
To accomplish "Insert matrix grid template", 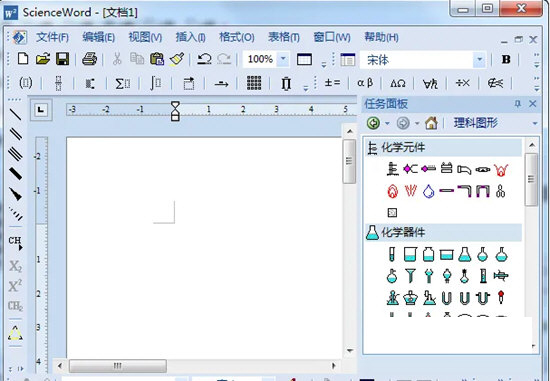I will pos(254,83).
